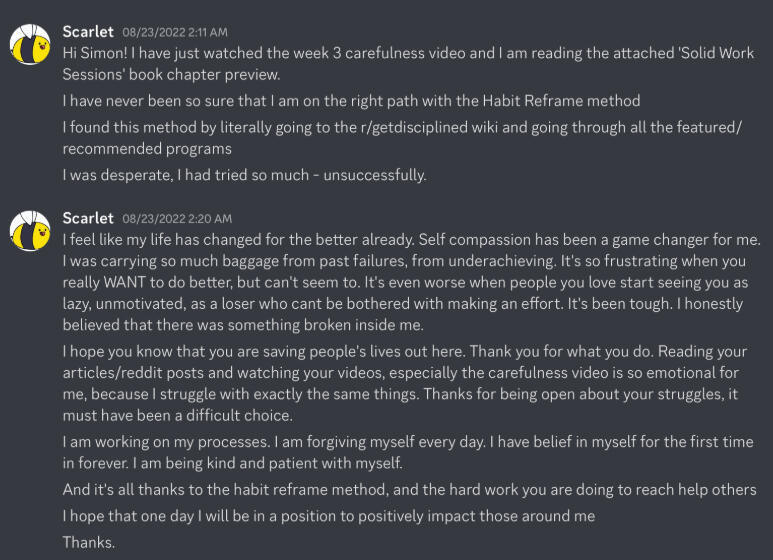Screen dimensions: 773x560
Task: Select the 'I was desperate' message line
Action: click(244, 175)
